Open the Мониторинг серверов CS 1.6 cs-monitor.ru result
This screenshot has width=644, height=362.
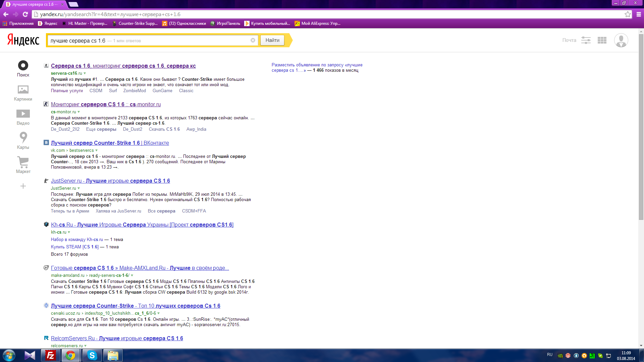[106, 105]
